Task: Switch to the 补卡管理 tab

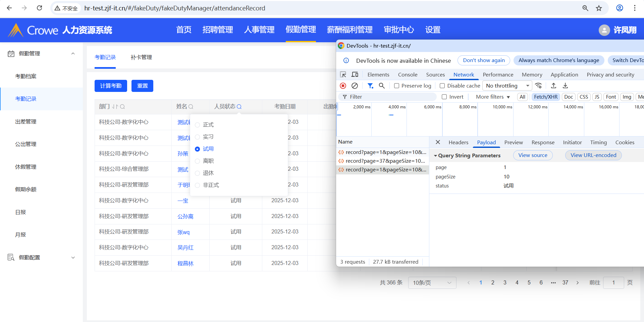Action: click(x=141, y=57)
